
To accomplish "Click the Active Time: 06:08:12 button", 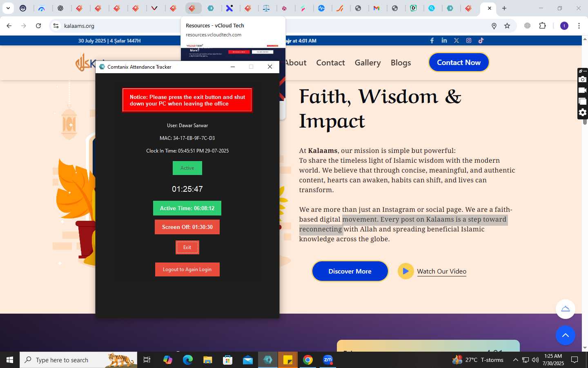I will (x=187, y=208).
